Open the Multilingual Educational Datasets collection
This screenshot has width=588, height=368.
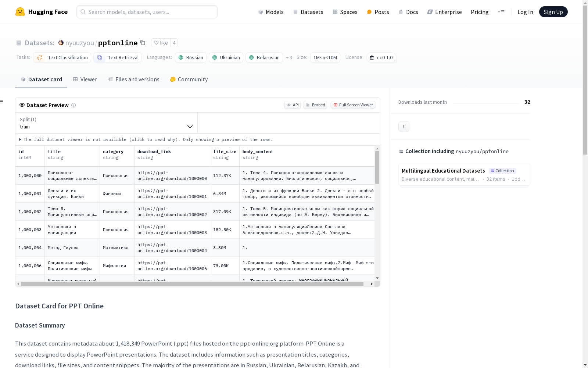pos(464,174)
